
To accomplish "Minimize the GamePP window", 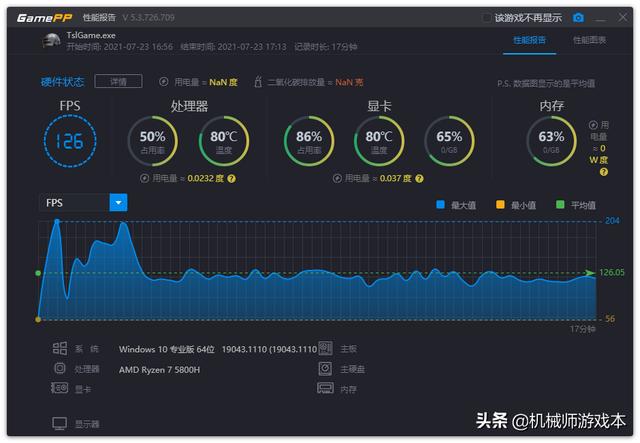I will [x=600, y=18].
